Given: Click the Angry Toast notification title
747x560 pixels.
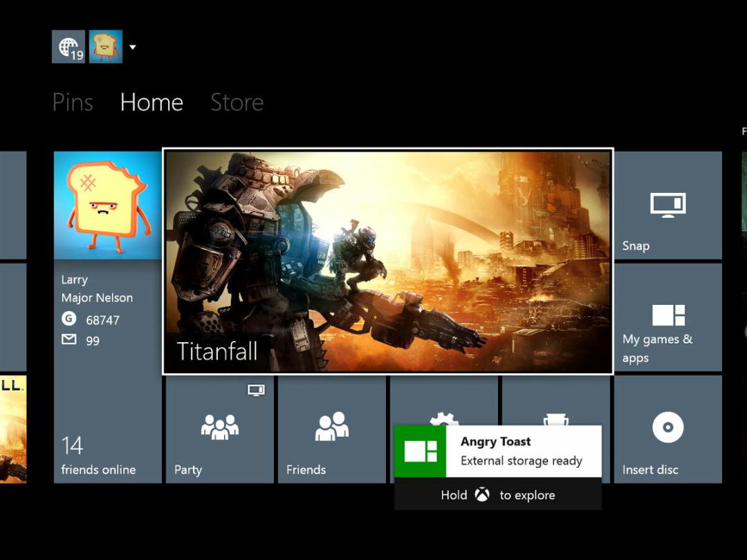Looking at the screenshot, I should coord(495,441).
